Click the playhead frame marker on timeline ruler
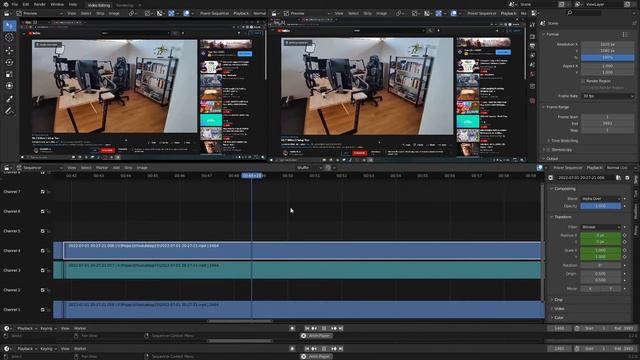The height and width of the screenshot is (360, 640). (252, 176)
